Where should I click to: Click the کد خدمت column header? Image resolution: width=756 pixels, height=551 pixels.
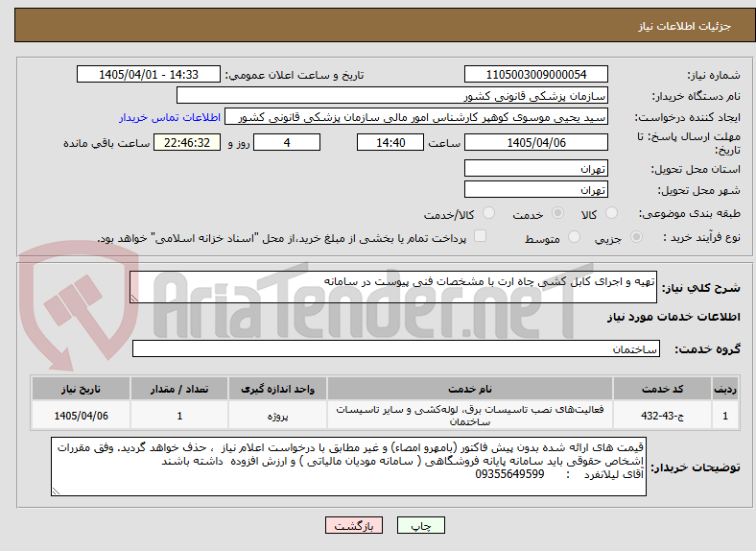662,389
